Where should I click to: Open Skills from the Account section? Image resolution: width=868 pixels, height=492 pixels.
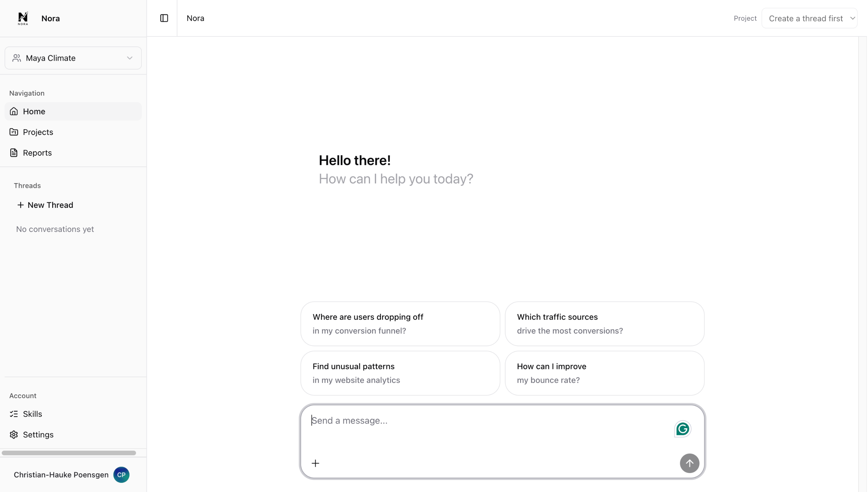click(32, 414)
